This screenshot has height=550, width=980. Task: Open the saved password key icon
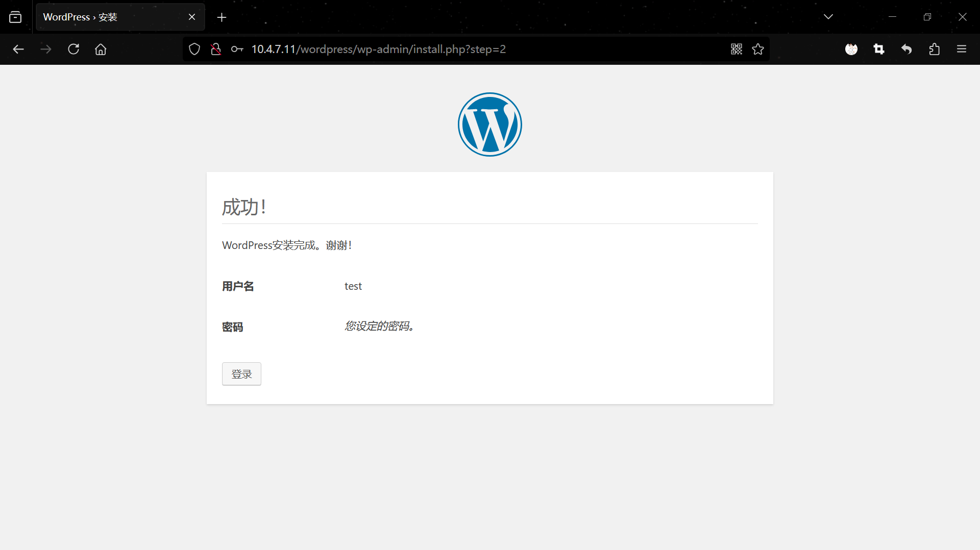[237, 49]
